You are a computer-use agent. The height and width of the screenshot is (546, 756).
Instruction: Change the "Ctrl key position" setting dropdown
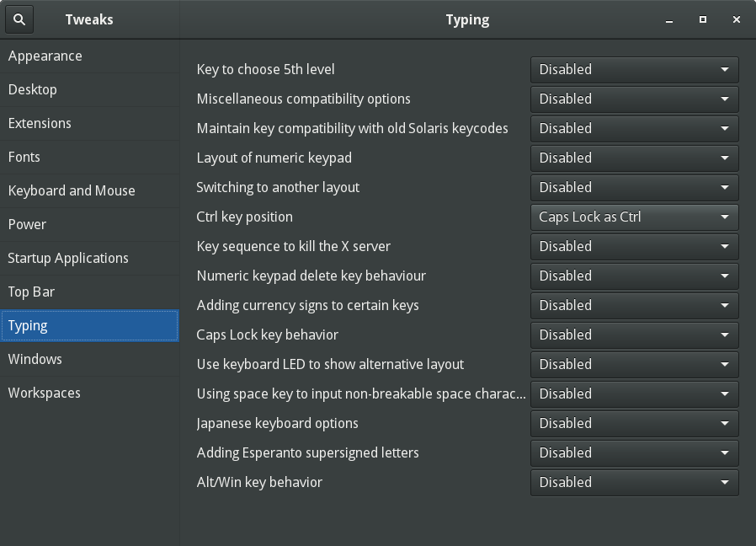tap(634, 217)
